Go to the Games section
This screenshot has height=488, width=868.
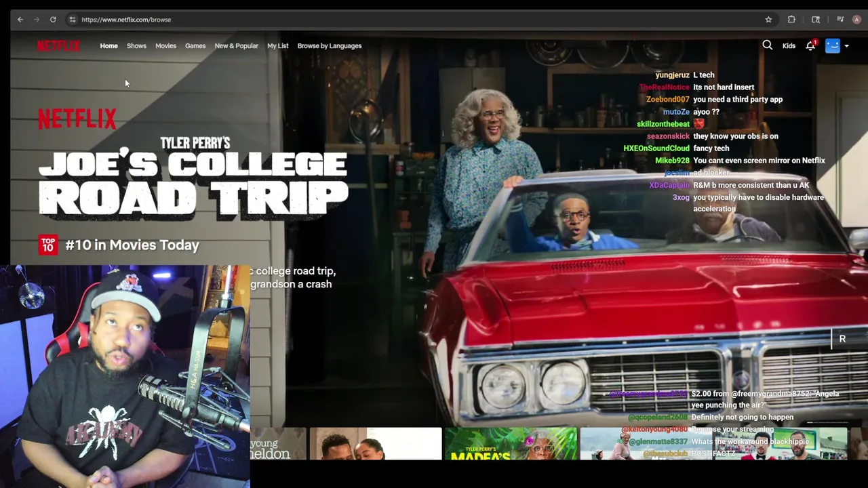click(195, 46)
